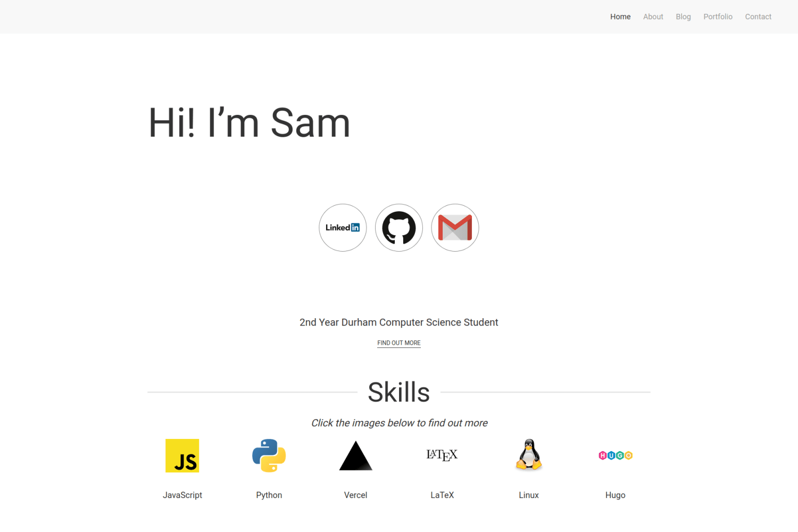Navigate to the Home menu item

[620, 16]
